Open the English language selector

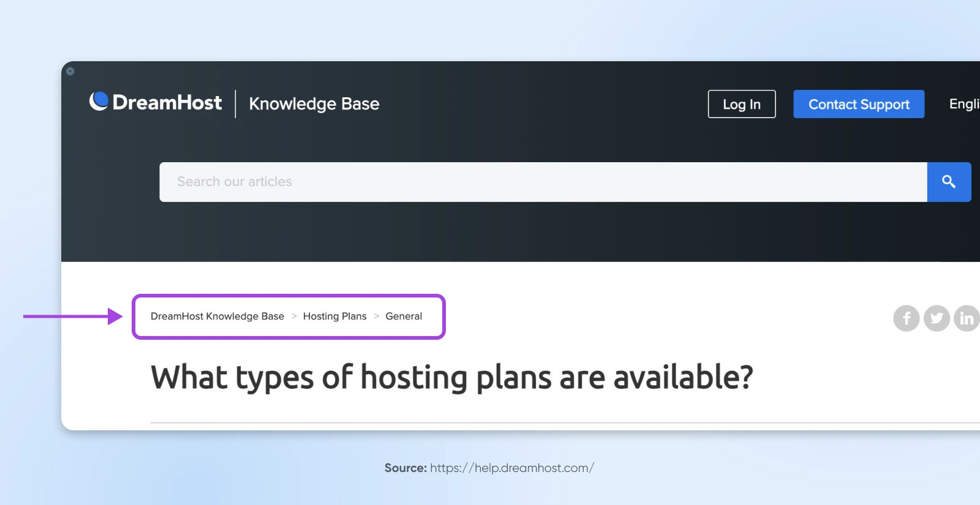pos(964,104)
